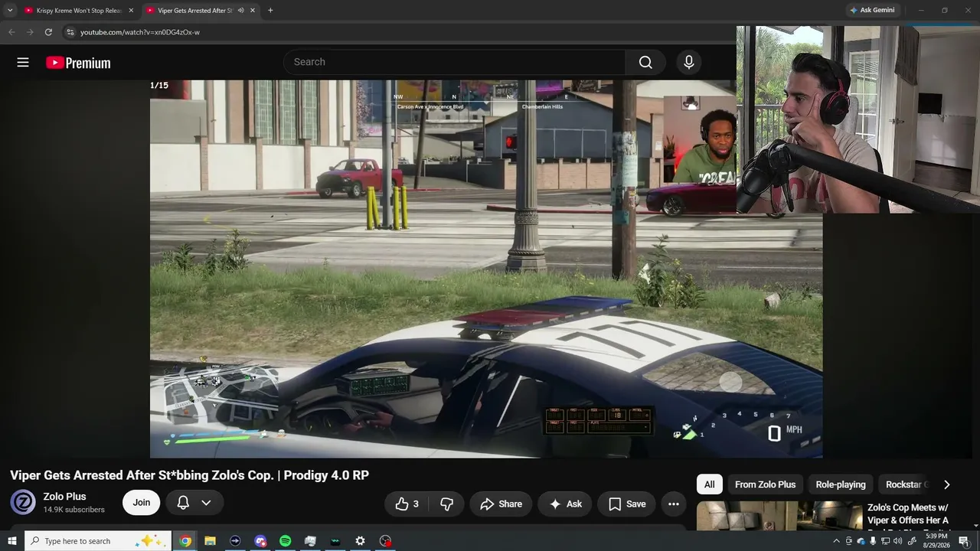Save the video to a playlist

627,504
